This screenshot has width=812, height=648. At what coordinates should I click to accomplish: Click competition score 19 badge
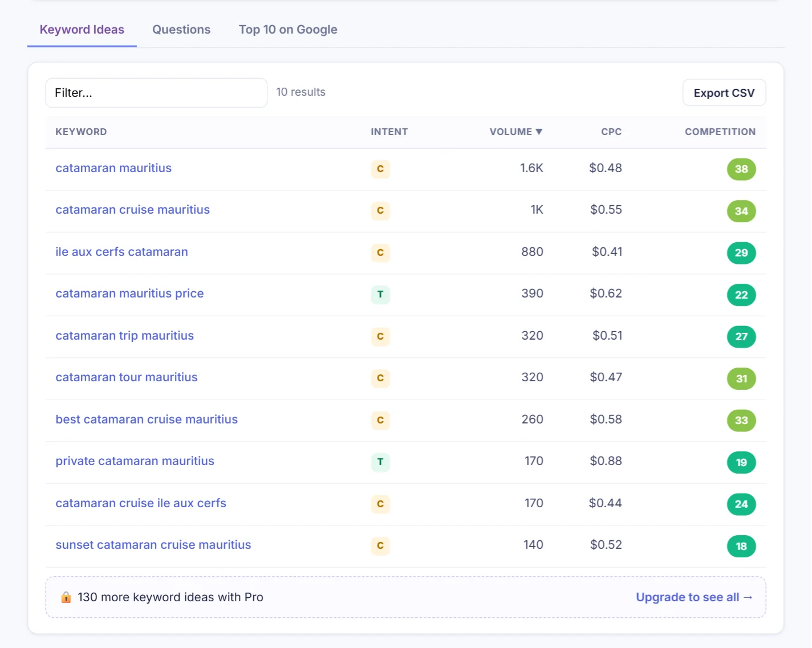[741, 462]
